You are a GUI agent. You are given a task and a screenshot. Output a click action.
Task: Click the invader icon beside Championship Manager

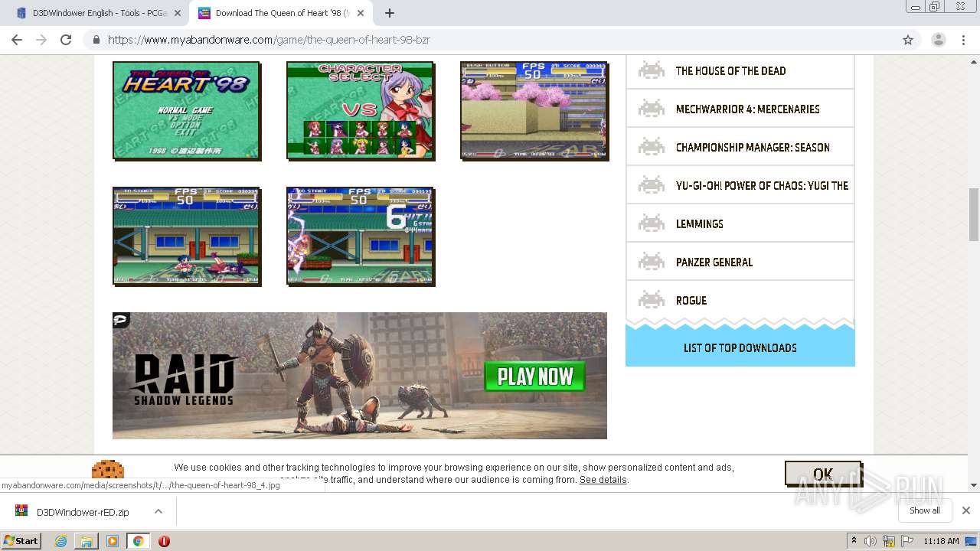[x=652, y=146]
